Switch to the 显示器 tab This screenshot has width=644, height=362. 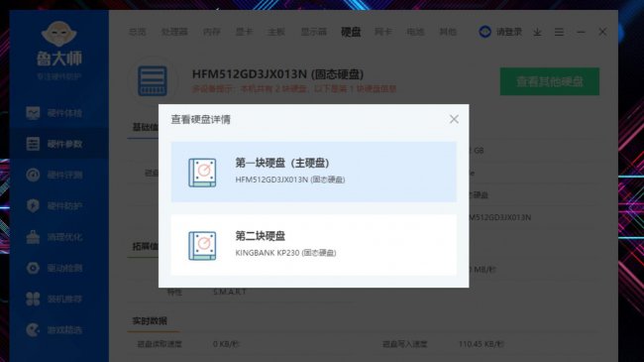(x=313, y=32)
